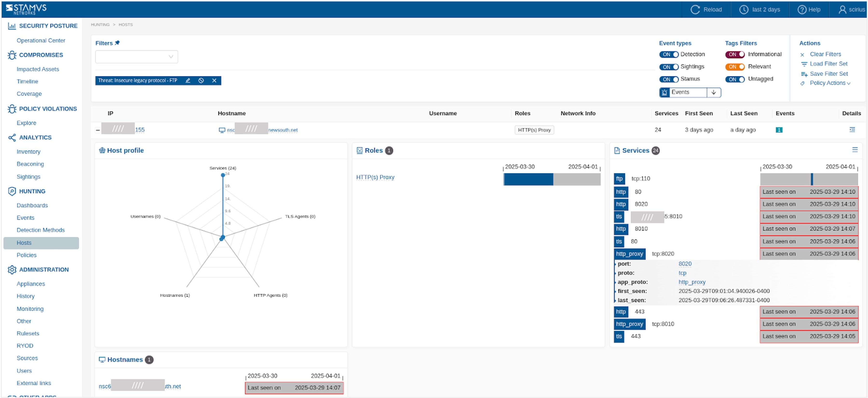
Task: Select Clear Filters
Action: 825,54
